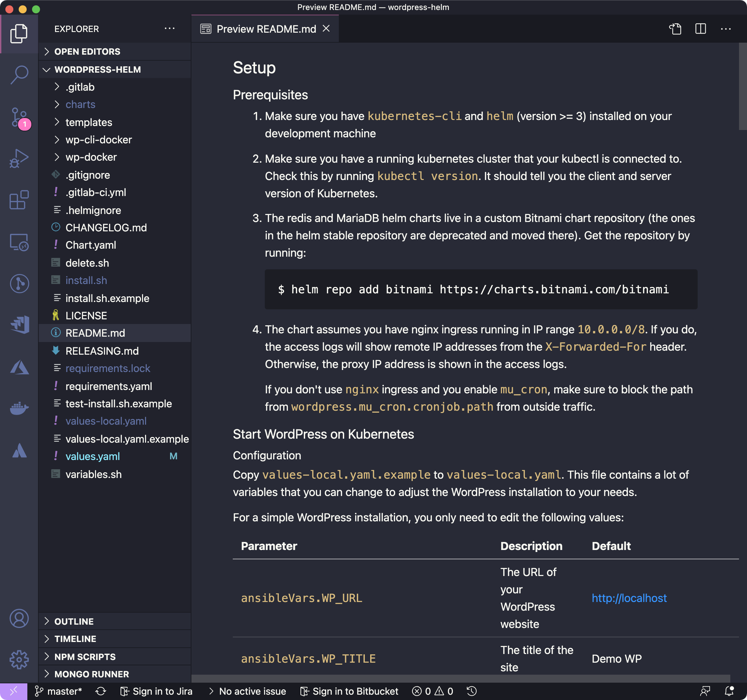The height and width of the screenshot is (700, 747).
Task: Click the errors and warnings counter
Action: [433, 691]
